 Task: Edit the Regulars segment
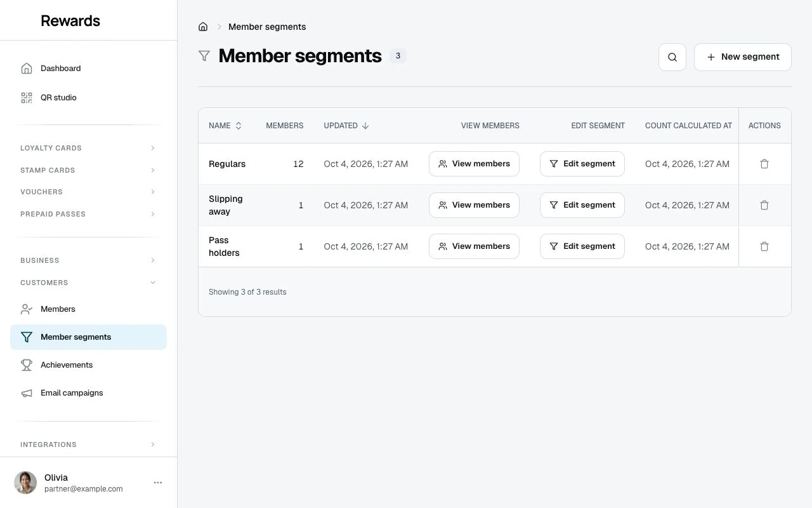(582, 164)
